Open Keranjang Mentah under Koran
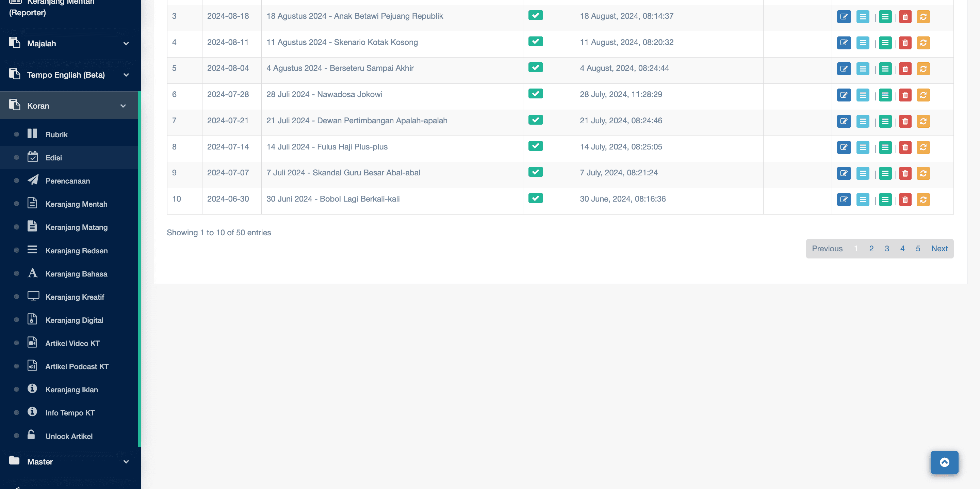Viewport: 980px width, 489px height. [x=69, y=204]
